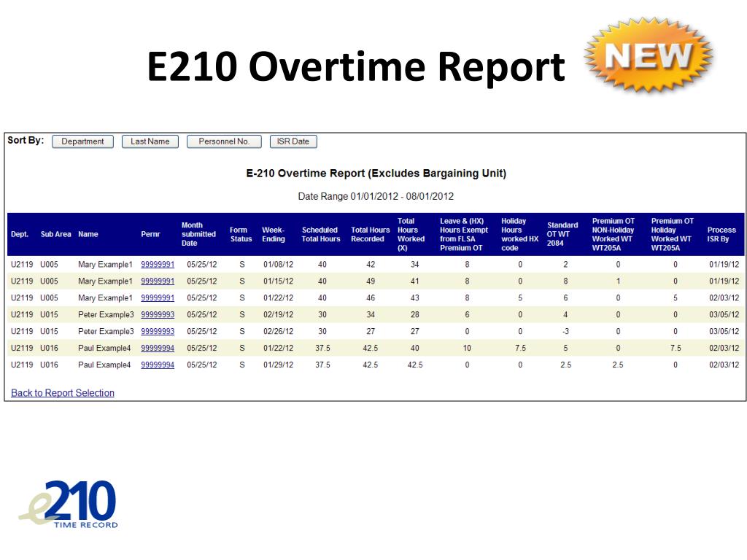Click Scheduled Total Hours column header
Screen dimensions: 747x560
321,234
